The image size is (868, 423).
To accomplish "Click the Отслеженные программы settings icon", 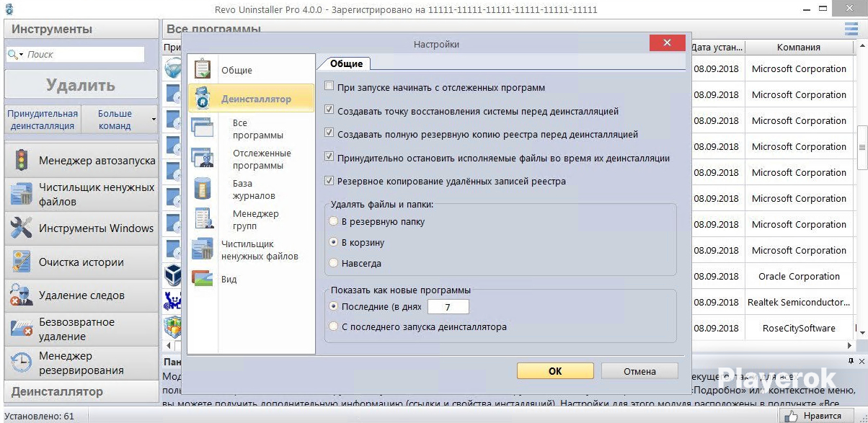I will click(203, 158).
